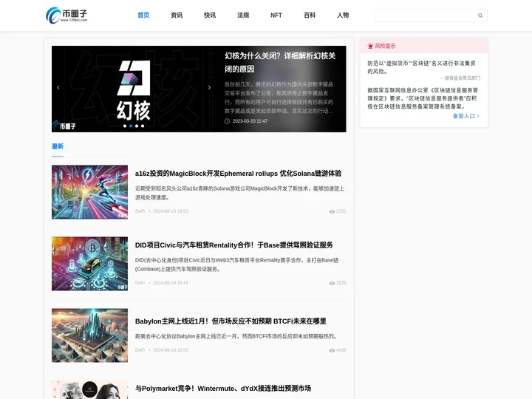Click the DeFi tag dated 2024-09-19 19:49
The image size is (532, 399).
(140, 282)
